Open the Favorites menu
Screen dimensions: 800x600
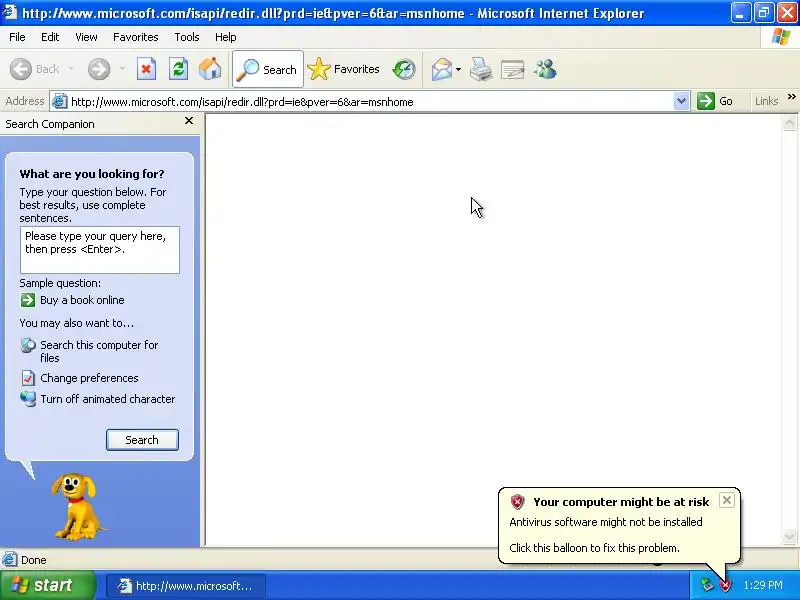(x=136, y=37)
